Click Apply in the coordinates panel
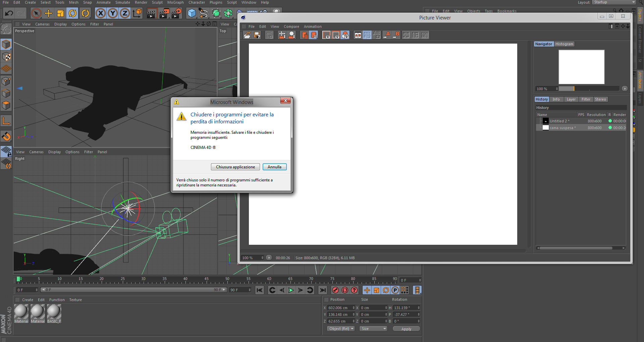This screenshot has height=342, width=644. pyautogui.click(x=406, y=329)
